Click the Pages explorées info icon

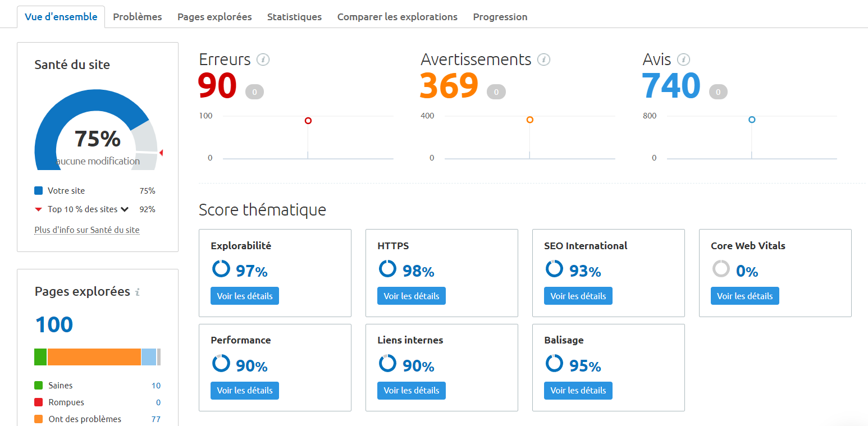pos(138,292)
